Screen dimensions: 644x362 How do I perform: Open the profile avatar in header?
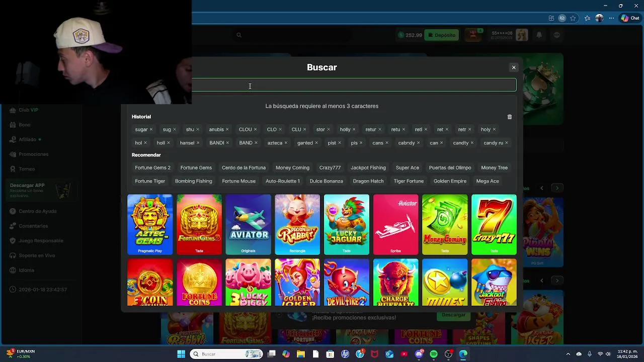[522, 35]
